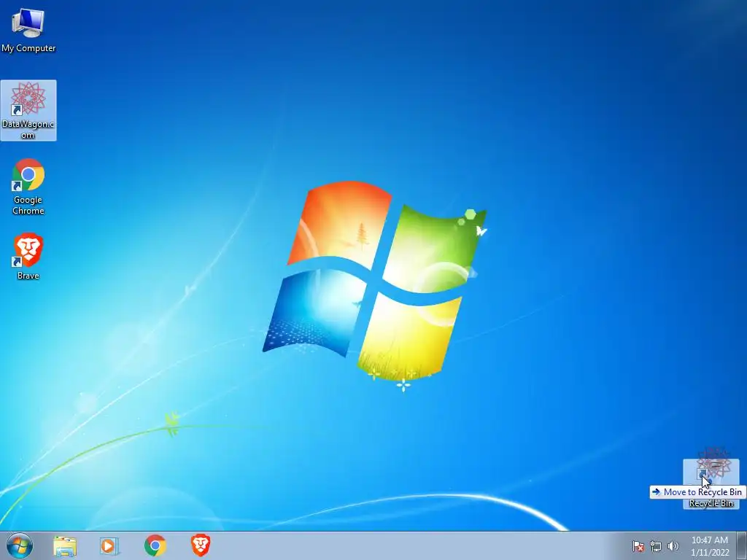Click the 'Brave' desktop icon label

[28, 276]
